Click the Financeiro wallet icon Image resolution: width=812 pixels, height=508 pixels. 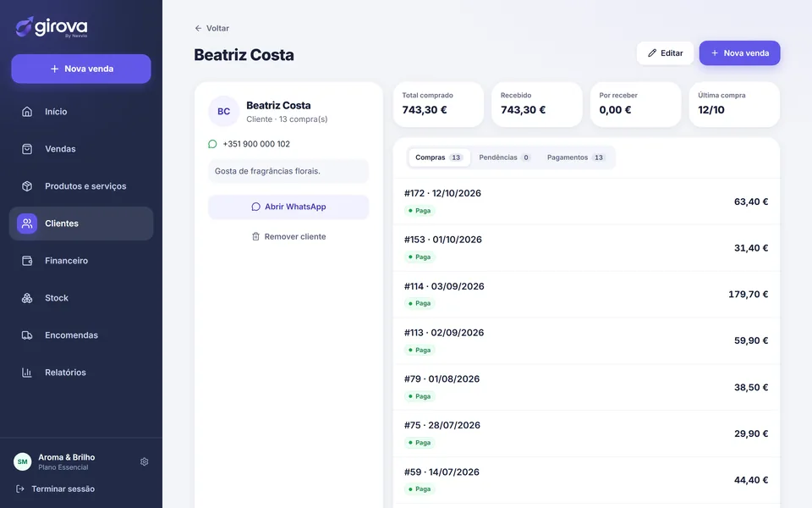click(x=27, y=261)
